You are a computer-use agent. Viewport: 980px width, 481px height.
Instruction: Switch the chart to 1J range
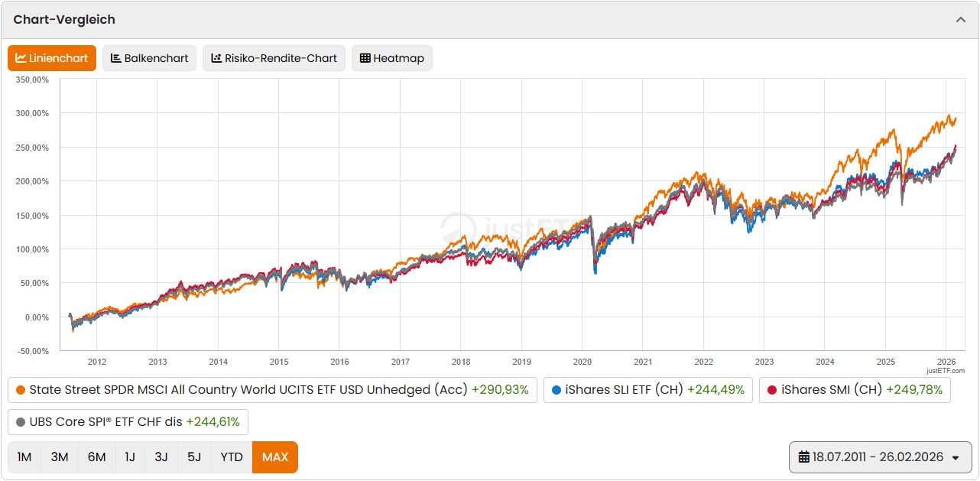(x=130, y=457)
